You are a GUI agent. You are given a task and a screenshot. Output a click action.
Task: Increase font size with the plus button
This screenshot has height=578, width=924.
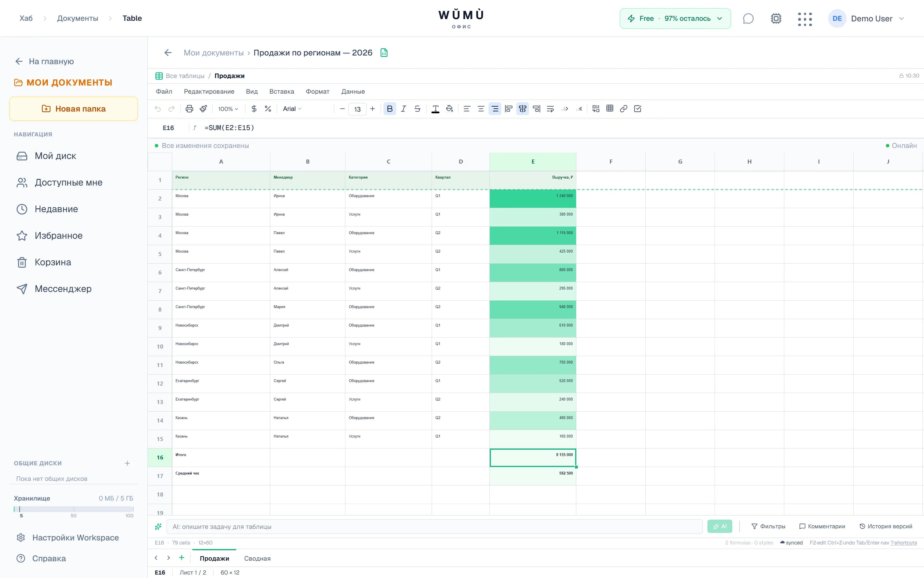click(373, 109)
